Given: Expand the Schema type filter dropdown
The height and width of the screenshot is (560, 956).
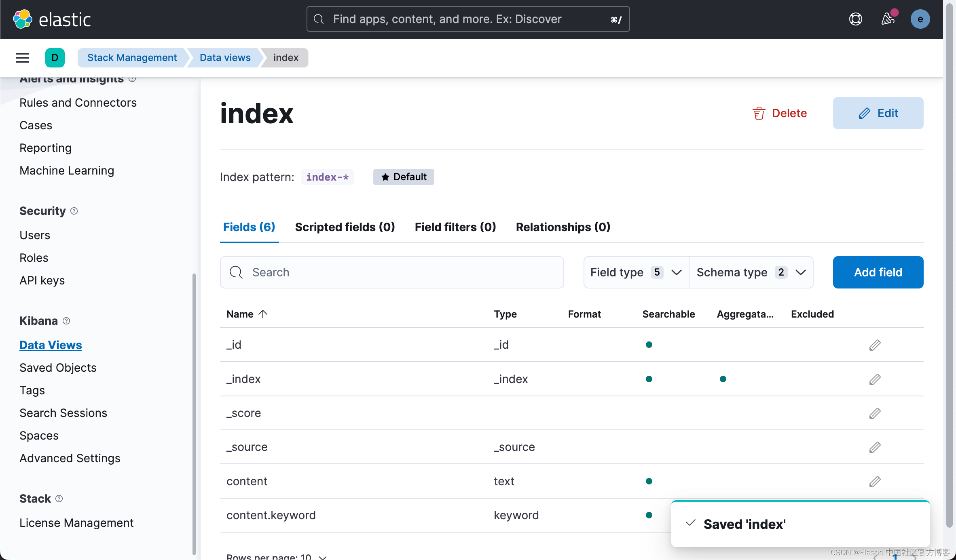Looking at the screenshot, I should pyautogui.click(x=751, y=272).
